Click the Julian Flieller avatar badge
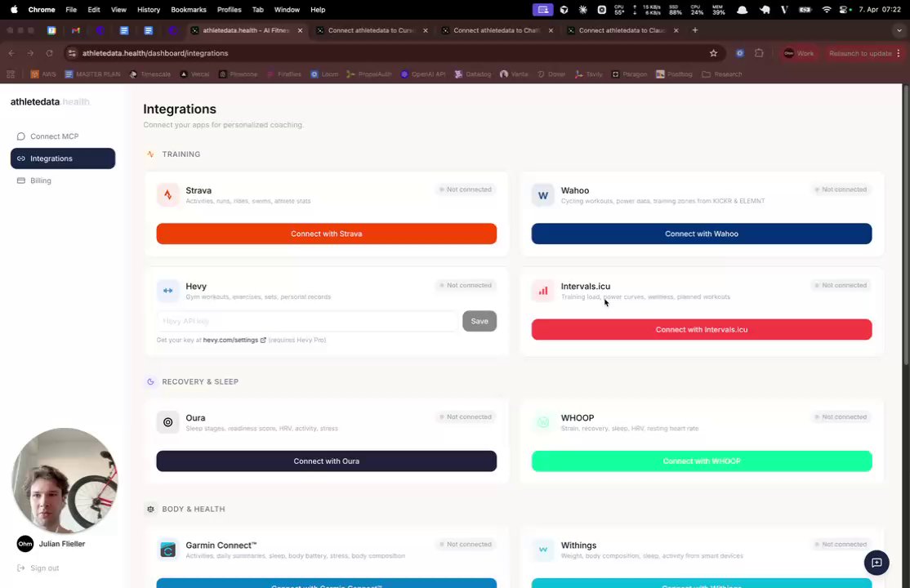Screen dimensions: 910x588 point(25,544)
